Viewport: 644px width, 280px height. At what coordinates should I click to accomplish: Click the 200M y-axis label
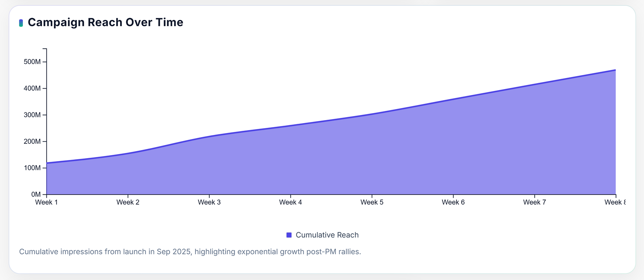pyautogui.click(x=32, y=141)
